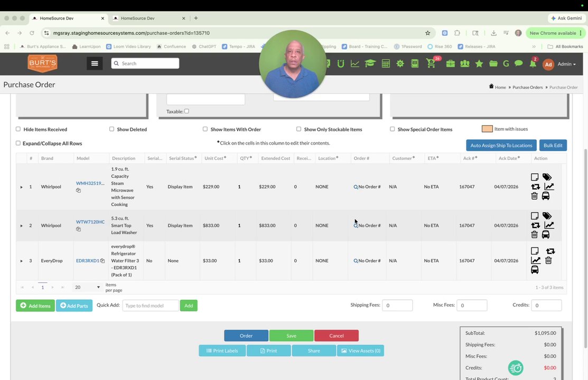Delete the WTW7120HC line using the trash icon

(x=534, y=234)
